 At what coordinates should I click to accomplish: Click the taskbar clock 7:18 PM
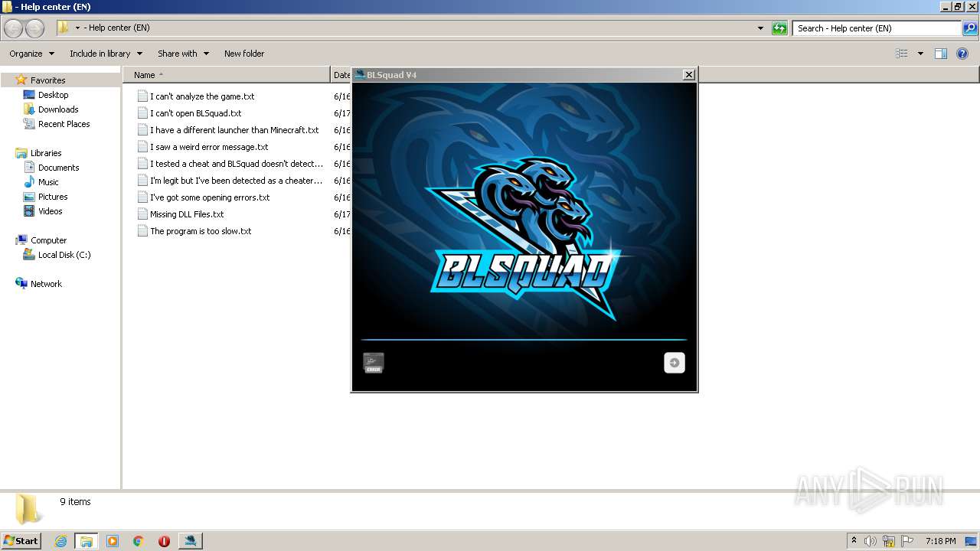point(940,541)
